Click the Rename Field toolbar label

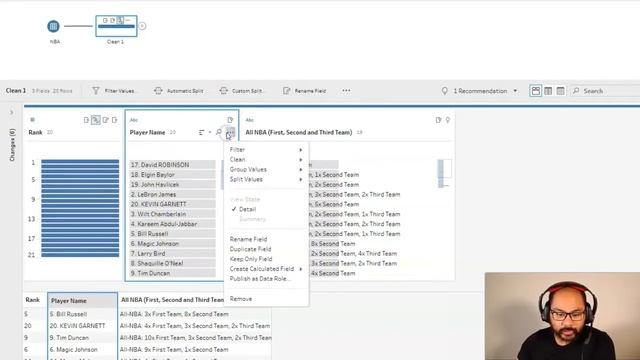tap(310, 91)
